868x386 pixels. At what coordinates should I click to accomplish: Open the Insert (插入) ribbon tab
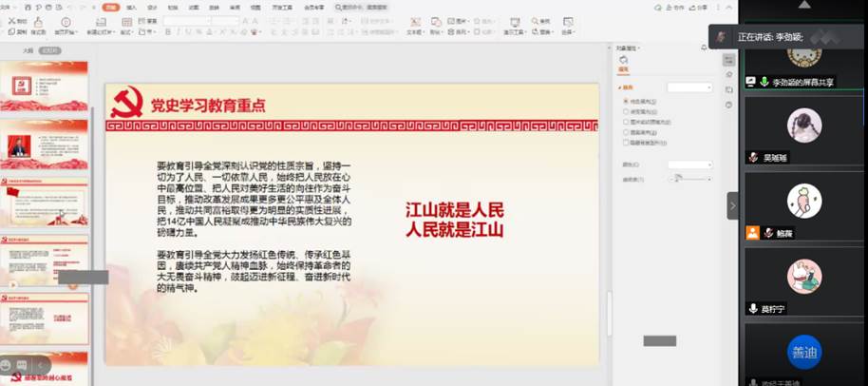131,7
